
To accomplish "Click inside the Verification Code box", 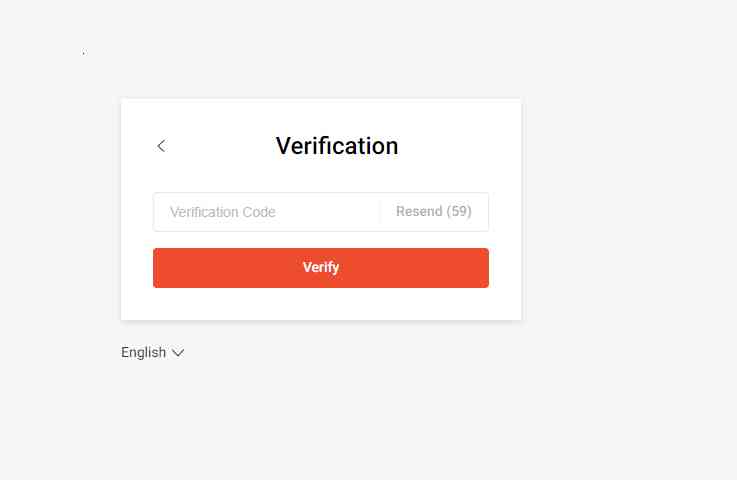I will tap(266, 212).
